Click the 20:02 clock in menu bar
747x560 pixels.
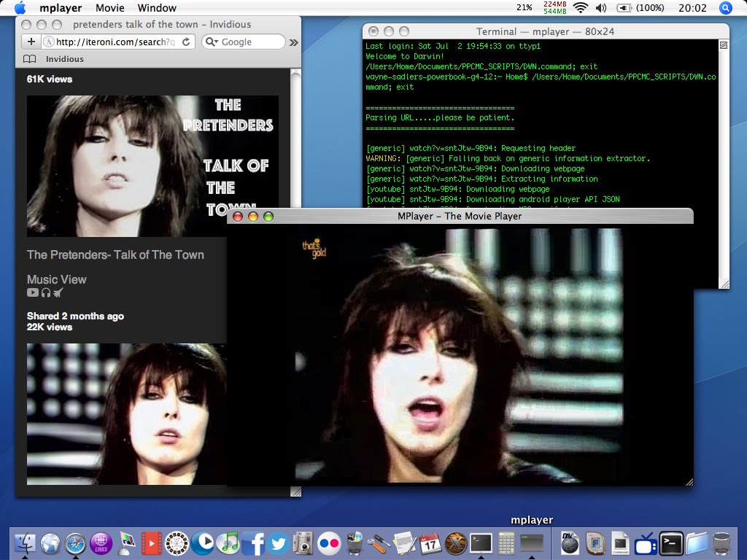tap(692, 7)
